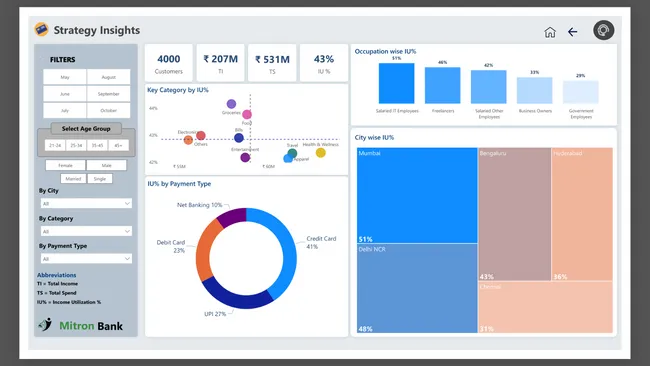Open the By City dropdown
The height and width of the screenshot is (366, 650).
(86, 204)
